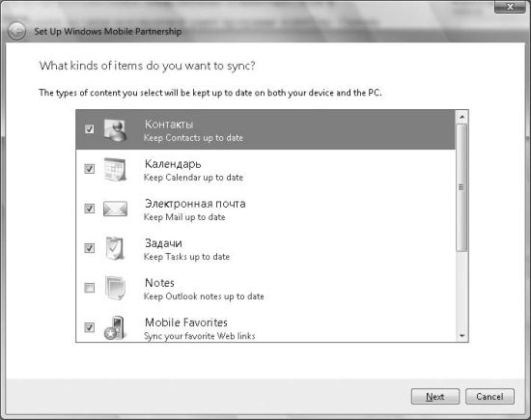The image size is (531, 420).
Task: Click the Tasks clipboard icon
Action: 115,248
